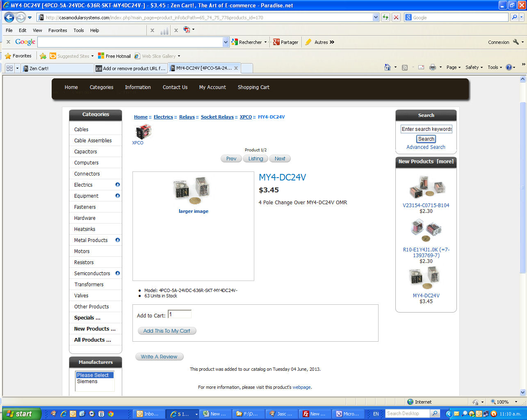Select Siemens in Manufacturers list
Viewport: 527px width, 420px height.
[87, 381]
